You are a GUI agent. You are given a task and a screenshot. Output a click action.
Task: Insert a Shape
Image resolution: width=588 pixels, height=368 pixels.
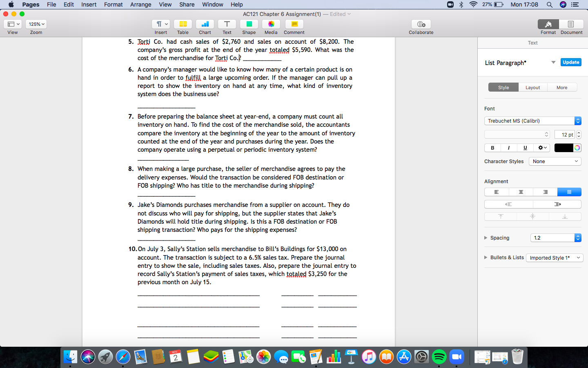(x=249, y=27)
